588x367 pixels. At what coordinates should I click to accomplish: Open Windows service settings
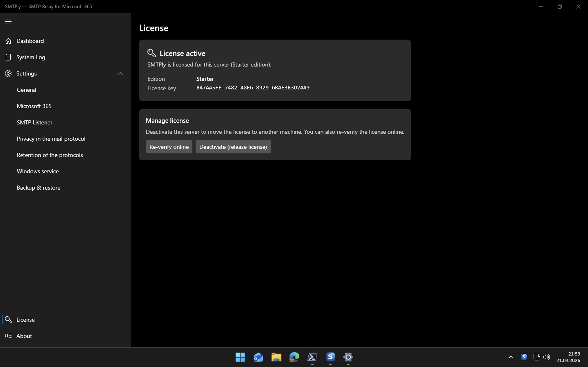point(38,171)
